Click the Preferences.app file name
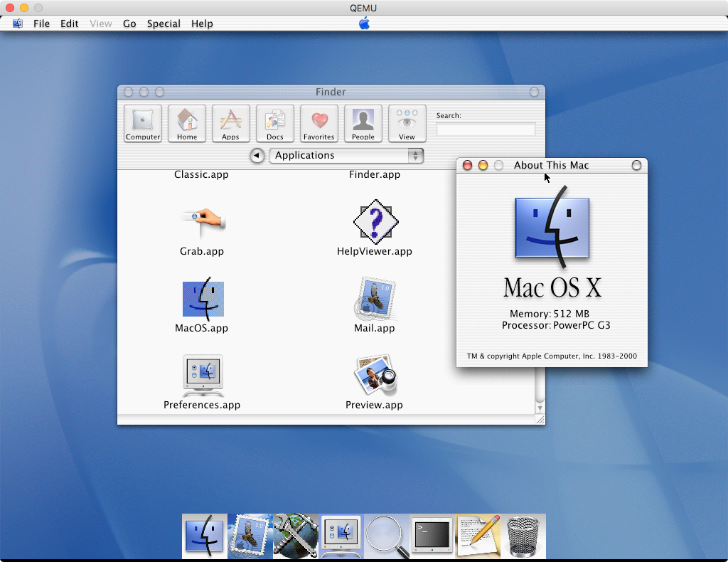Image resolution: width=728 pixels, height=562 pixels. tap(202, 405)
